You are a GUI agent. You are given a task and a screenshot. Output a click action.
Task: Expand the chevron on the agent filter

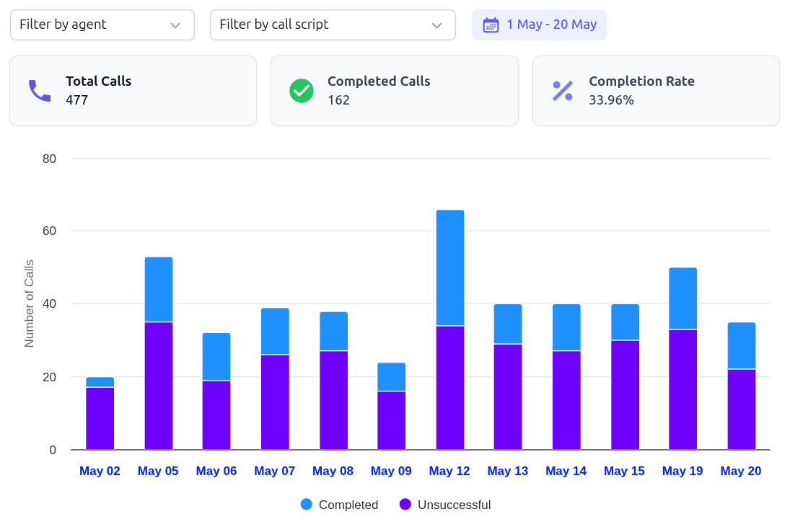(175, 25)
